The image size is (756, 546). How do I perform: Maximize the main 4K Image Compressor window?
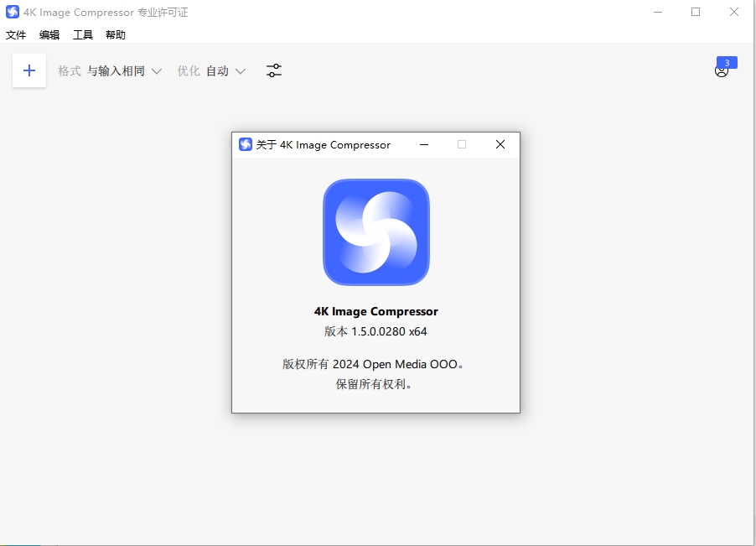(x=696, y=12)
